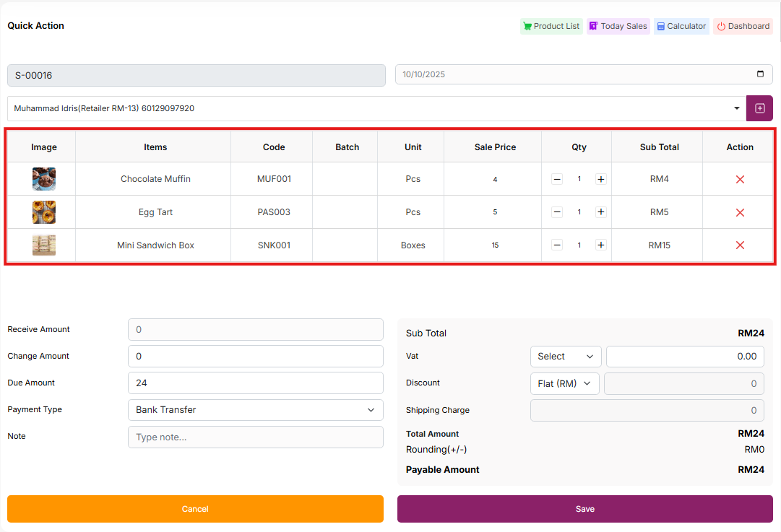This screenshot has height=532, width=781.
Task: Decrease Chocolate Muffin quantity with minus
Action: (x=557, y=179)
